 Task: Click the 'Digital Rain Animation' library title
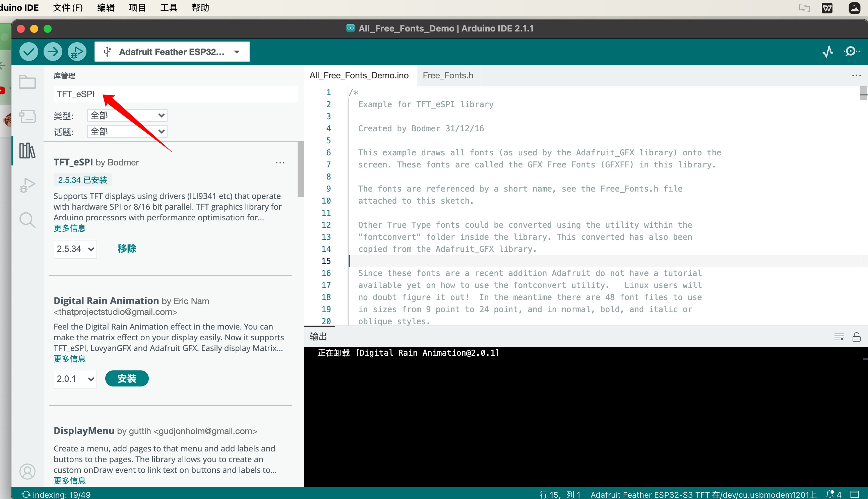click(106, 300)
